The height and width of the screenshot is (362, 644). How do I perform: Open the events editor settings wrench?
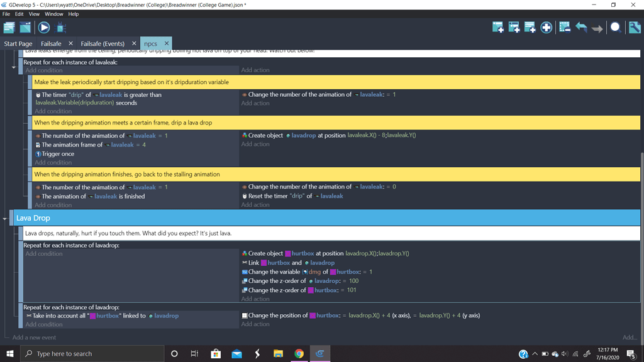[634, 27]
